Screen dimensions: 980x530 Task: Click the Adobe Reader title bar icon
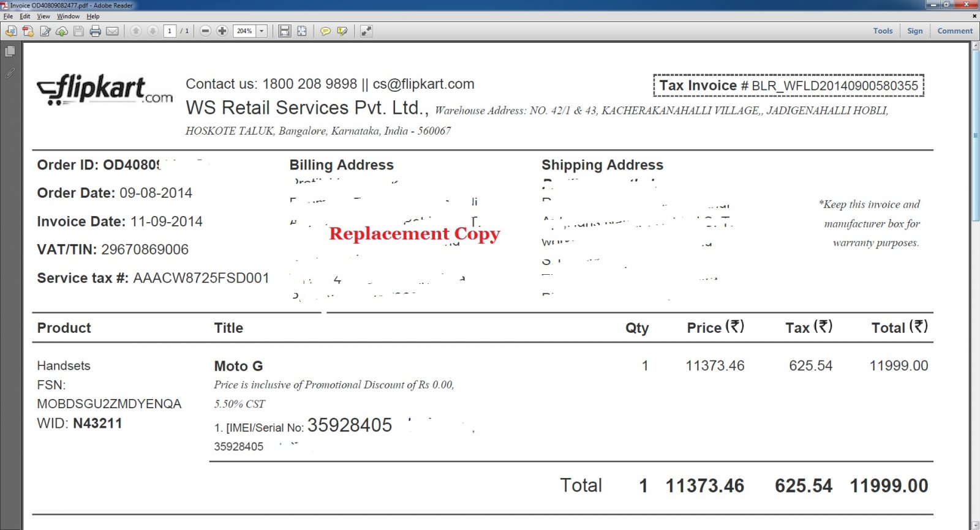[4, 5]
